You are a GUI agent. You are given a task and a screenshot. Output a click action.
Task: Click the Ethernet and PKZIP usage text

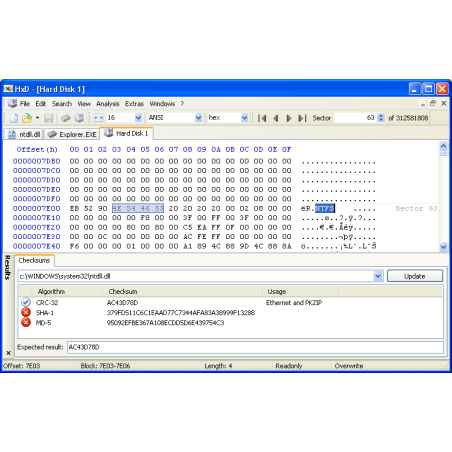click(294, 303)
